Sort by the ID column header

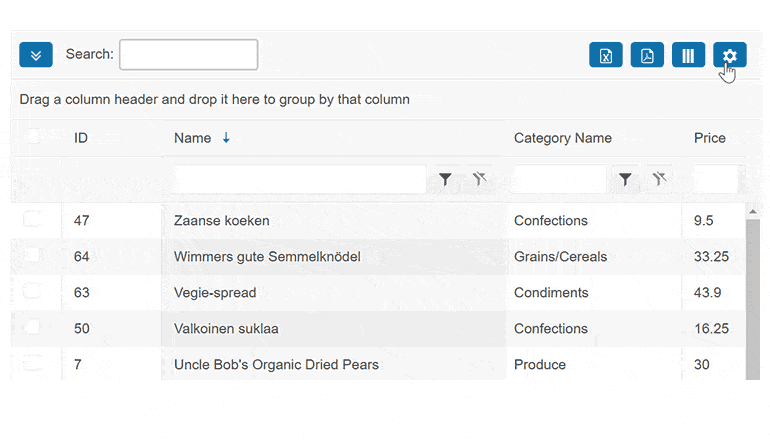(x=81, y=138)
